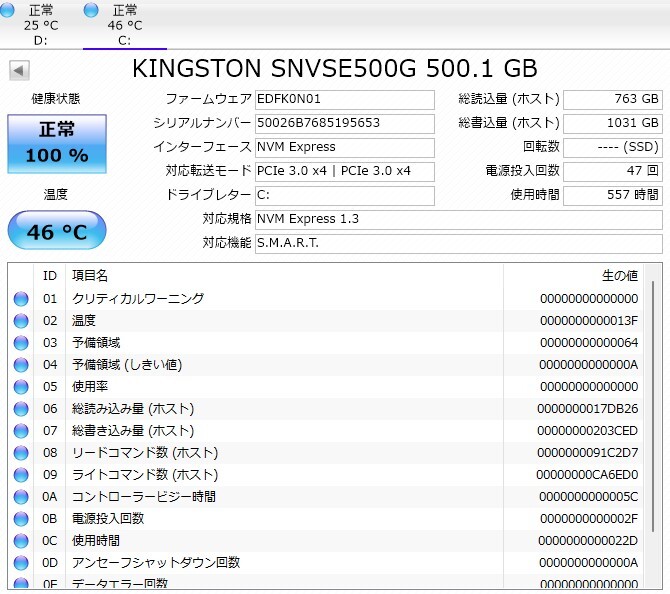Click raw value 000000000022D

coord(588,541)
